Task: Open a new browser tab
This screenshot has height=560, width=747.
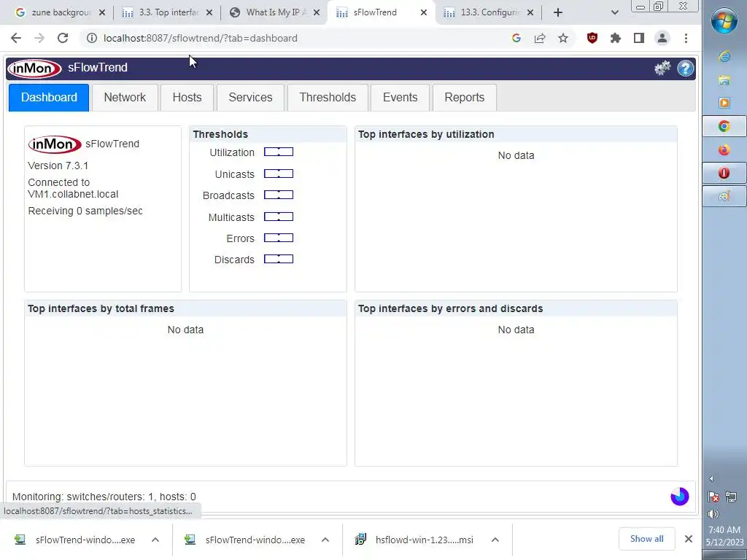Action: pos(558,13)
